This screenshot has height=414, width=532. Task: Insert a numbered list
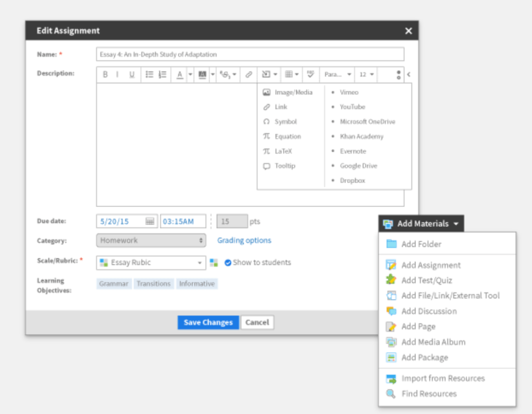pyautogui.click(x=162, y=74)
